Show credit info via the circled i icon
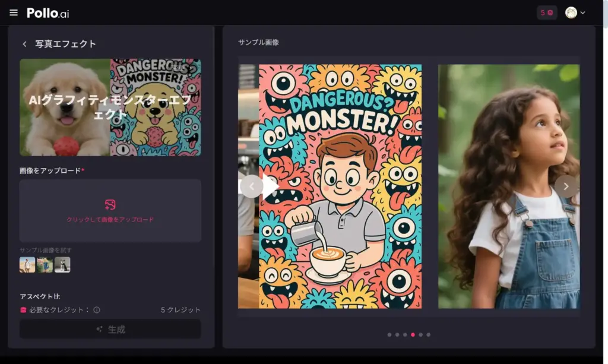This screenshot has height=364, width=608. click(x=97, y=310)
